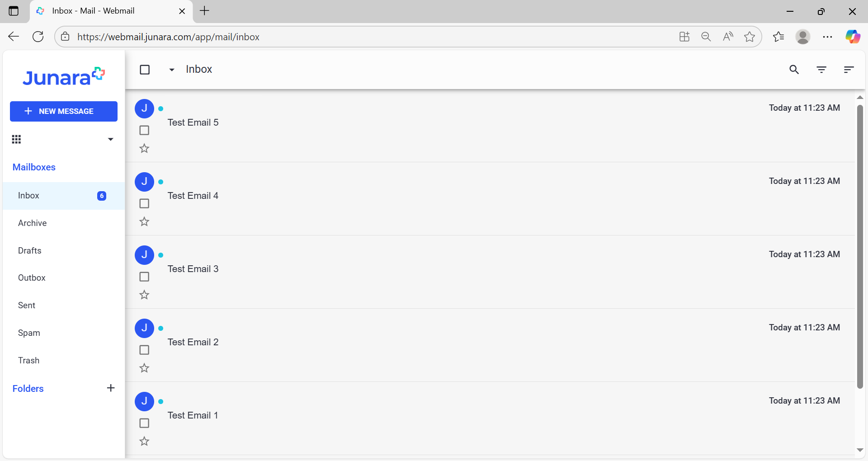Image resolution: width=868 pixels, height=461 pixels.
Task: Click the browser back arrow
Action: (14, 37)
